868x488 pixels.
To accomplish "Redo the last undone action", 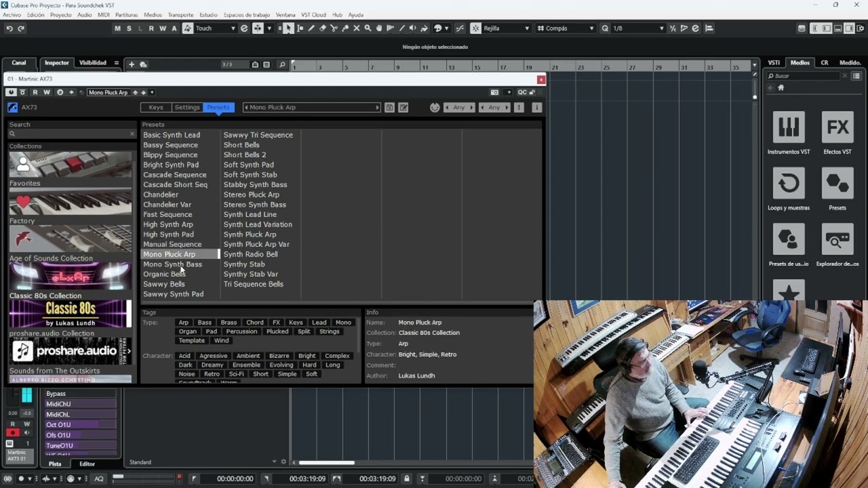I will pyautogui.click(x=21, y=28).
